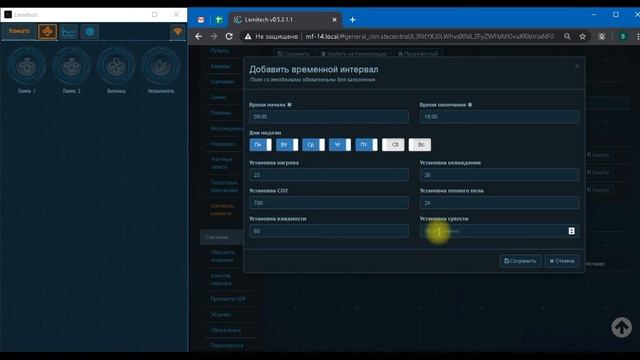Switch to the pinned green spreadsheet tab
This screenshot has height=360, width=640.
tap(219, 20)
